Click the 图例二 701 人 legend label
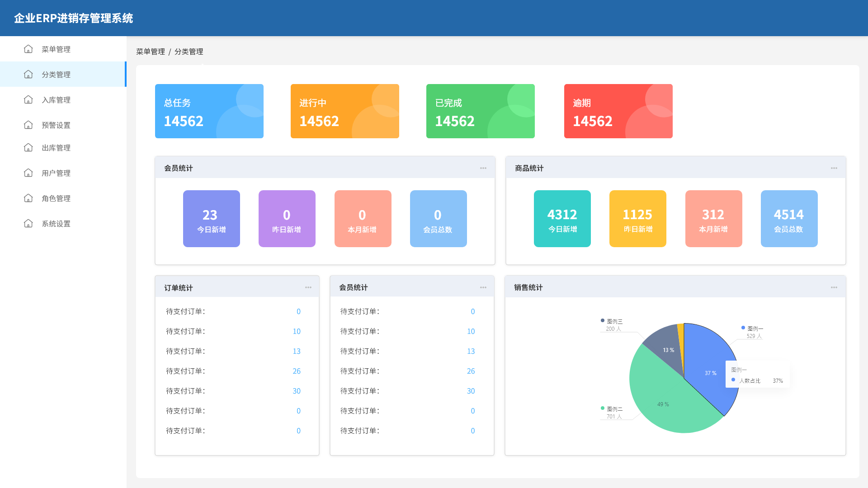 click(x=612, y=413)
